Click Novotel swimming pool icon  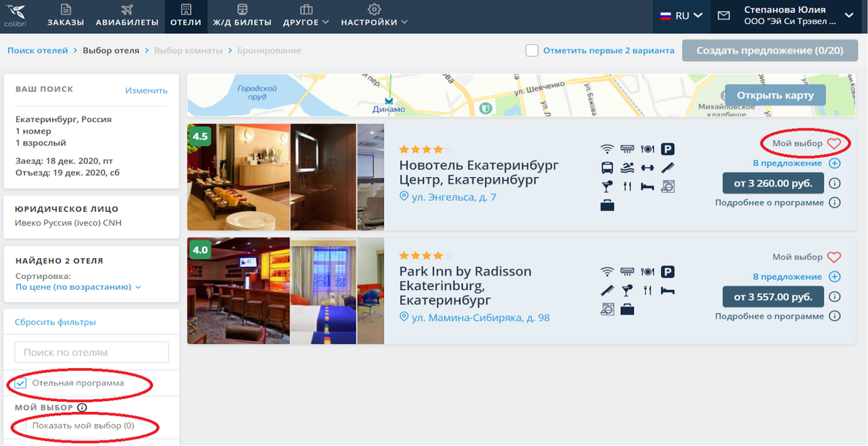(x=628, y=168)
